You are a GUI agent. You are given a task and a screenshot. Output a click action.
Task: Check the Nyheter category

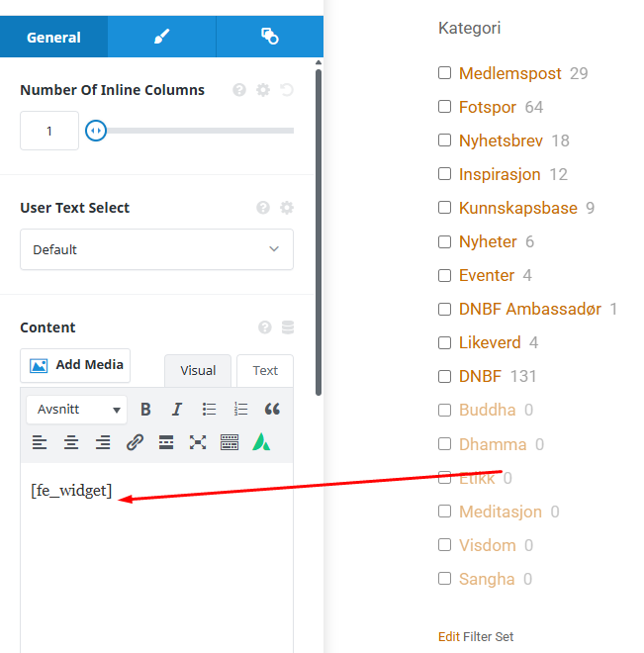click(x=444, y=241)
